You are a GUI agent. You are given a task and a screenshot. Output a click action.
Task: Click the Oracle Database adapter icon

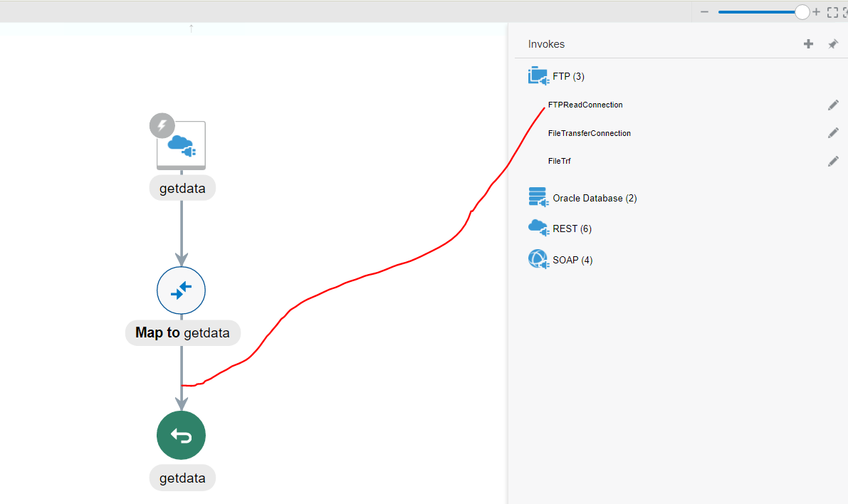point(538,197)
